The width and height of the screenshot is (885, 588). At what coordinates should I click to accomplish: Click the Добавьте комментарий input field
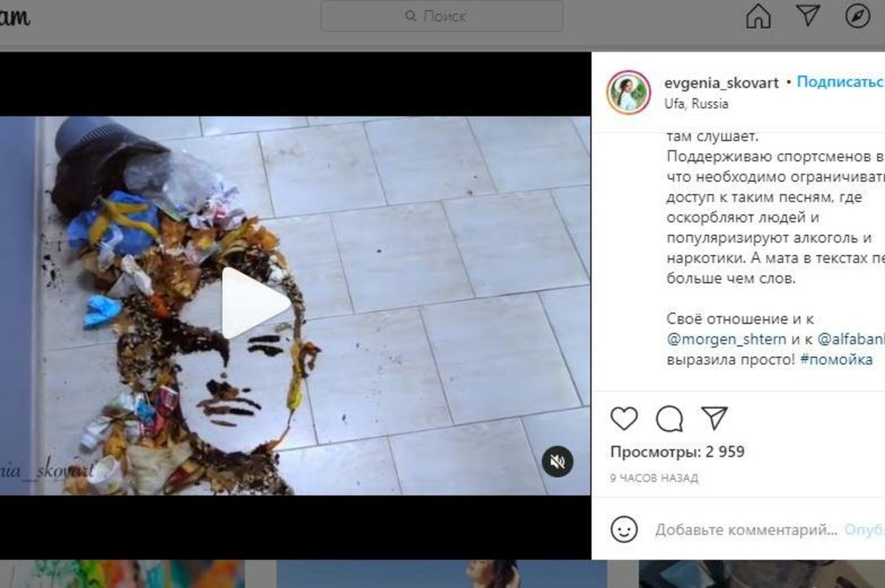[746, 530]
